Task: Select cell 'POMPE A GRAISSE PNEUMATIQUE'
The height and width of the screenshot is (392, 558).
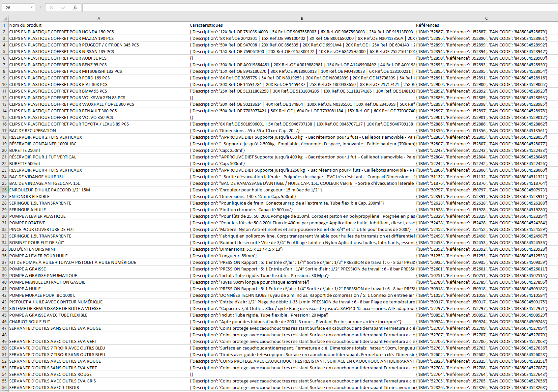Action: (99, 275)
